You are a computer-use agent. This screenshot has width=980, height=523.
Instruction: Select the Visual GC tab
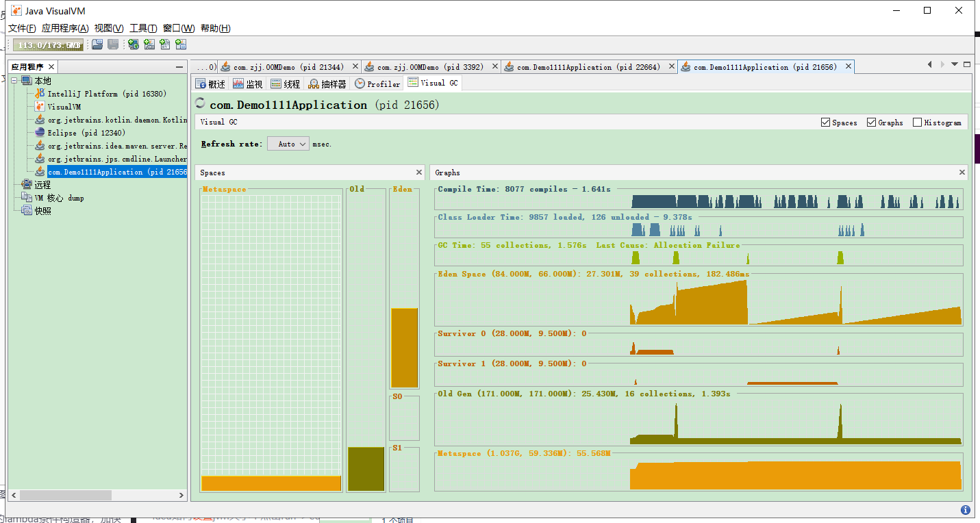click(433, 83)
